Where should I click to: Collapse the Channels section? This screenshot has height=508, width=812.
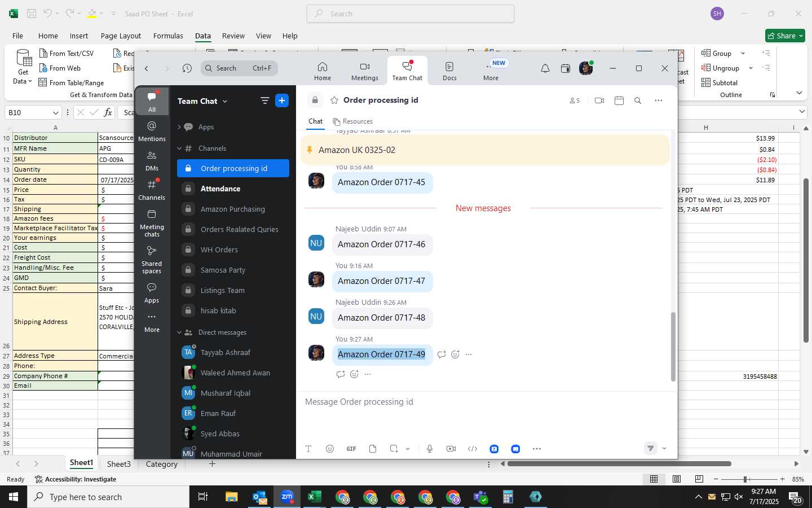pyautogui.click(x=179, y=148)
